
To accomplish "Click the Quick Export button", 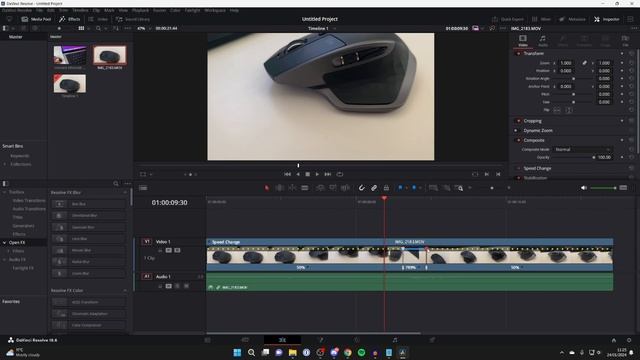I will (508, 19).
